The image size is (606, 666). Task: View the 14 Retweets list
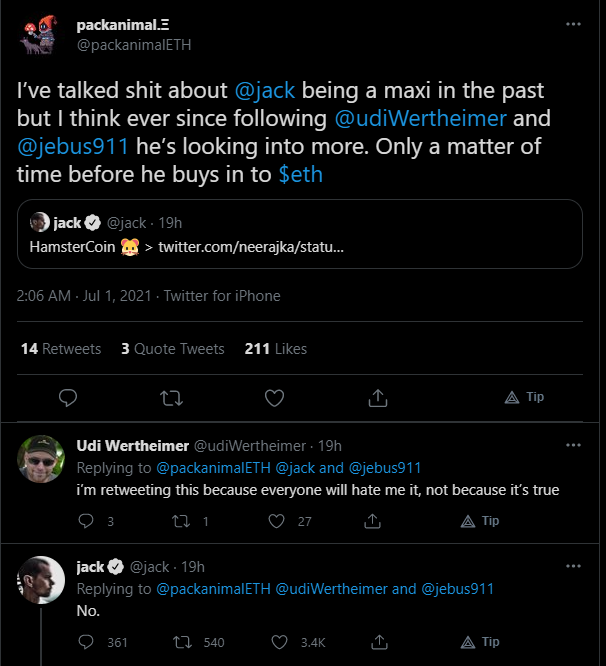(x=61, y=349)
